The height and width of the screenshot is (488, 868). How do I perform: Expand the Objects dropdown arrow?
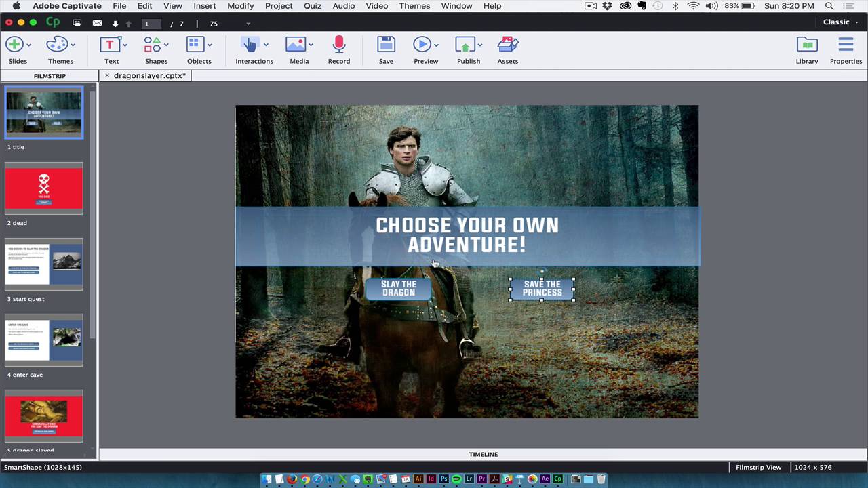point(210,45)
